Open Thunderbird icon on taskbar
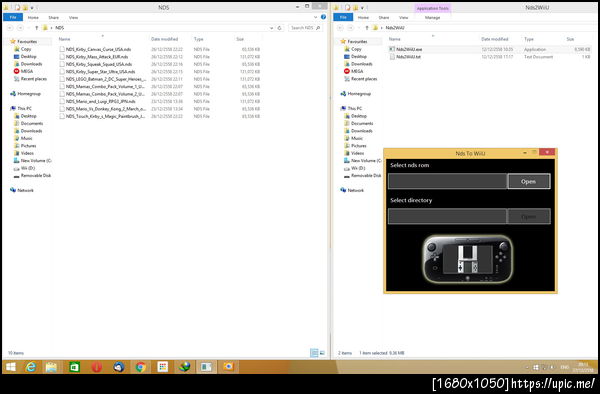The image size is (600, 394). point(119,367)
